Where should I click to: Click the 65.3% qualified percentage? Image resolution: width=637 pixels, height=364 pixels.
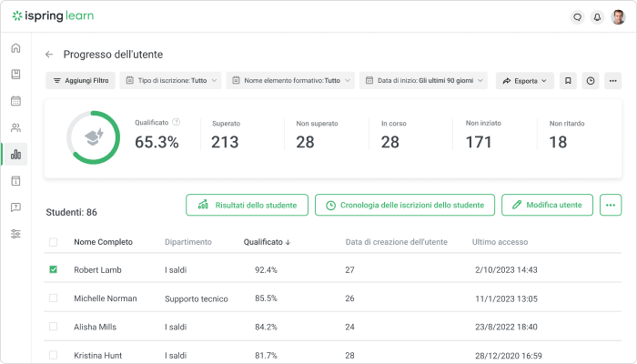157,142
